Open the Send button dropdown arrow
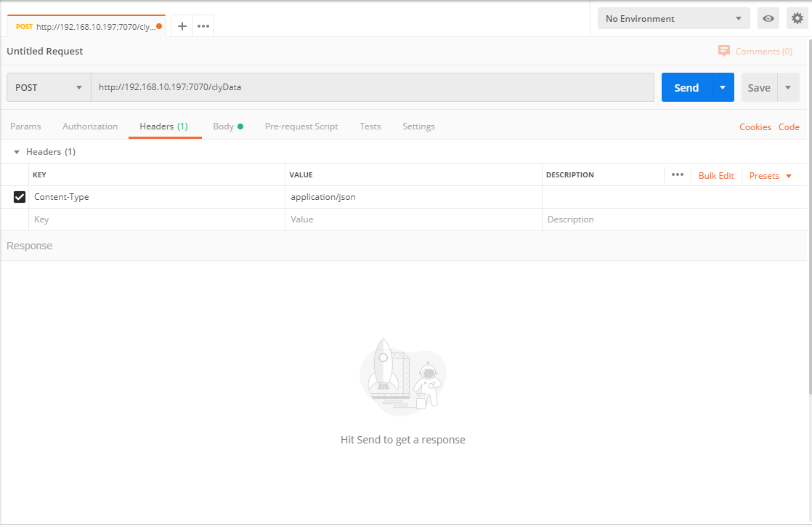812x527 pixels. pos(723,87)
